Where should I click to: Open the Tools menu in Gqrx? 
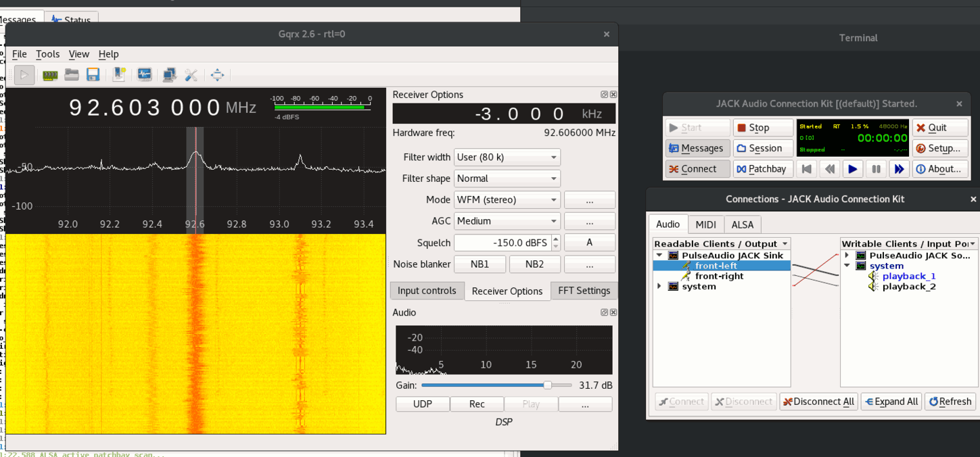point(47,54)
